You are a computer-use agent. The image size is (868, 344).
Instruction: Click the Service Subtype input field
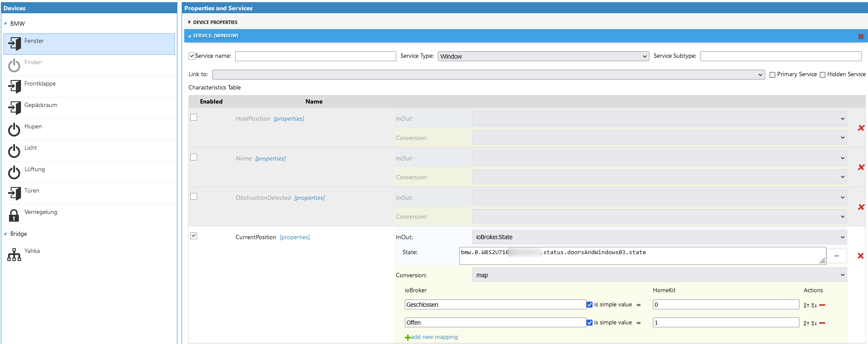click(x=781, y=56)
